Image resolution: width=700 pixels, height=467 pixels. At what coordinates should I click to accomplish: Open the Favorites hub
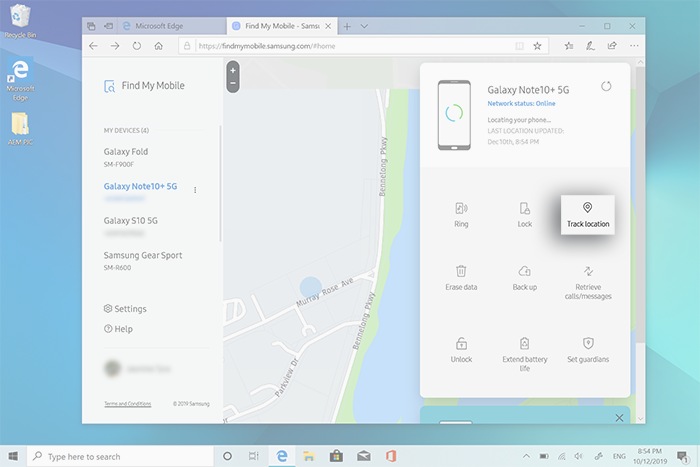pos(568,46)
